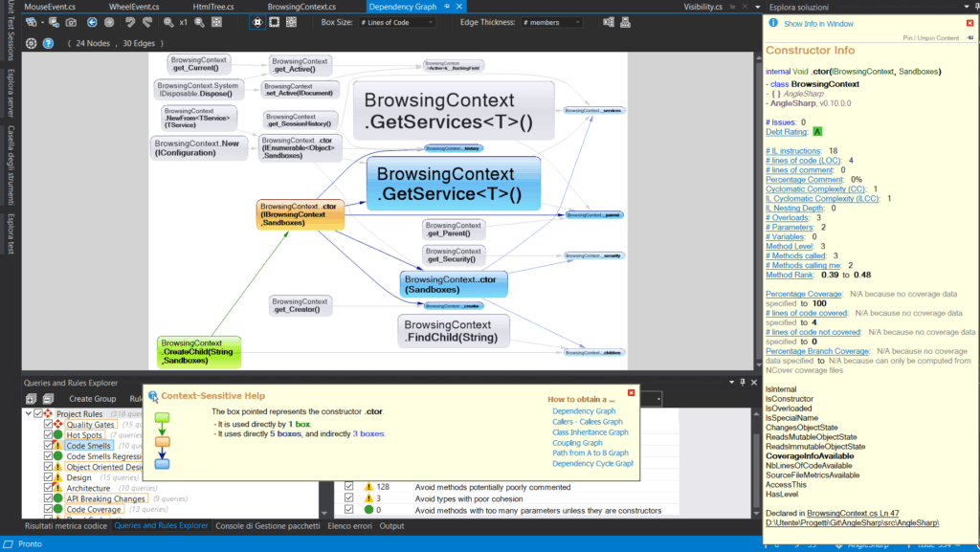Click the gear settings icon in the graph panel
The height and width of the screenshot is (552, 980).
pos(32,42)
